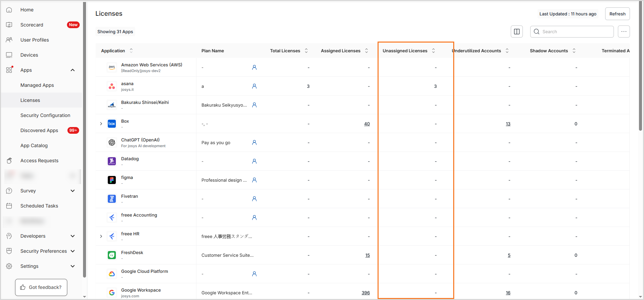Click the Home sidebar icon
Viewport: 644px width, 300px height.
9,10
